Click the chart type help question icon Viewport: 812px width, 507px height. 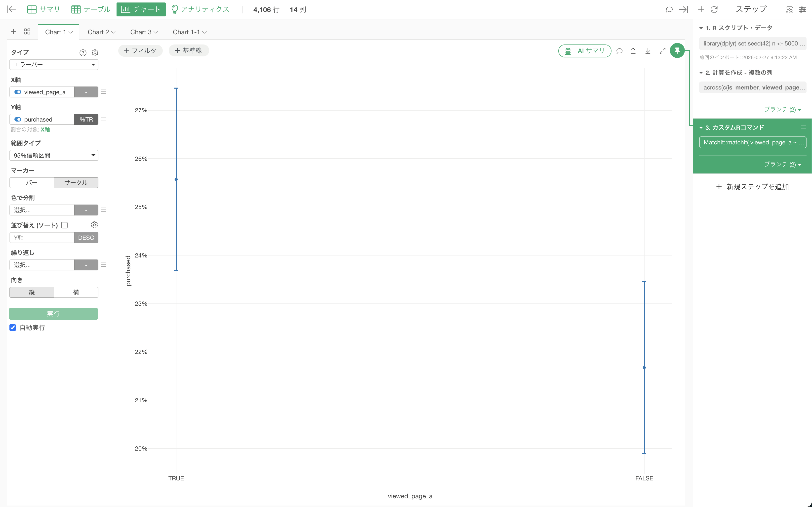click(x=83, y=53)
